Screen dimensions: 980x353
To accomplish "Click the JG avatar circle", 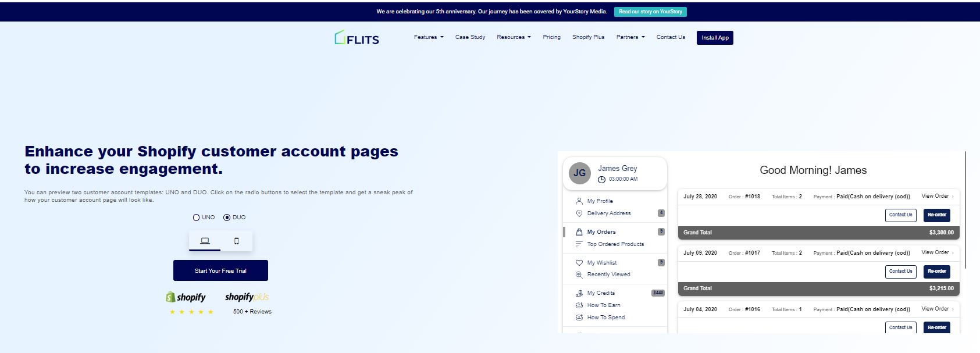I will point(579,173).
